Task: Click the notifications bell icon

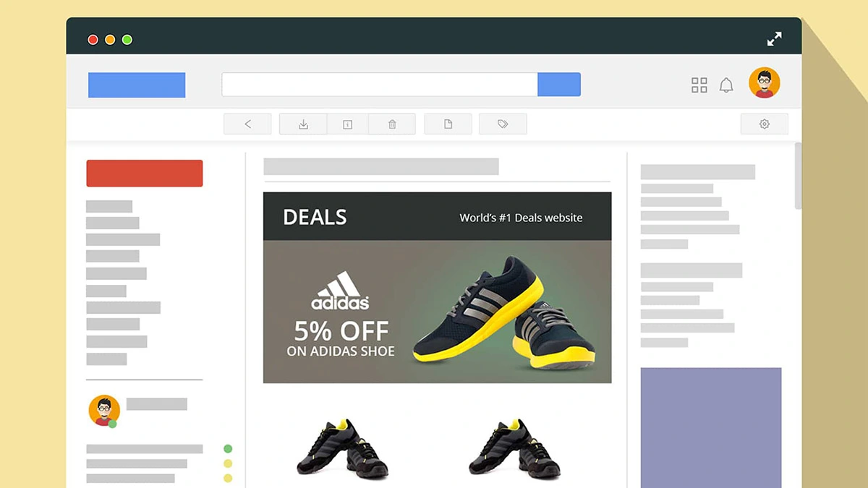Action: tap(726, 85)
